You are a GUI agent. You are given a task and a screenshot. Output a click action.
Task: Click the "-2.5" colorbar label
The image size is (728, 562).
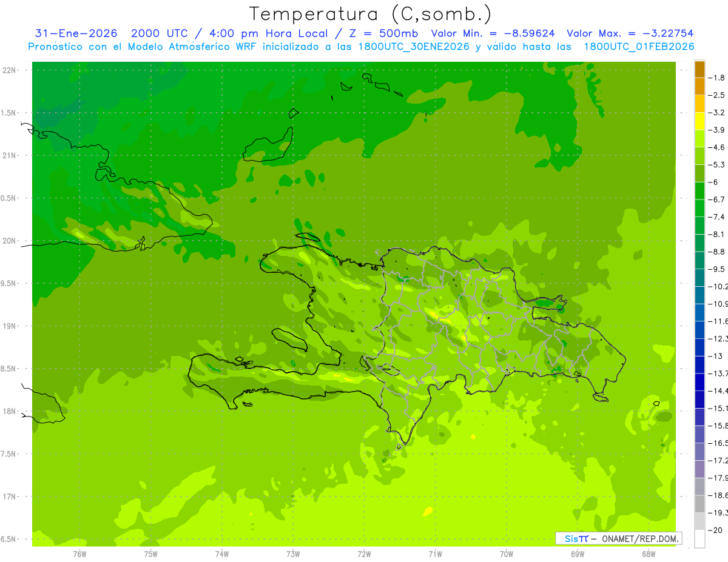click(x=716, y=95)
